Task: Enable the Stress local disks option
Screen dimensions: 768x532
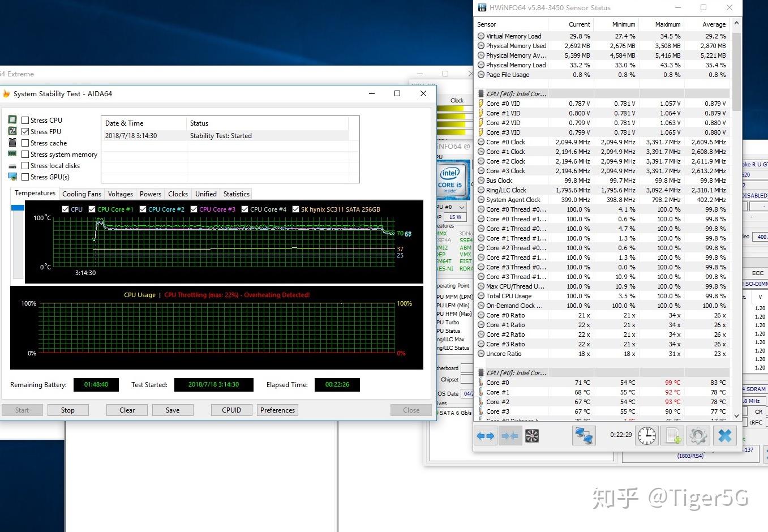Action: coord(25,165)
